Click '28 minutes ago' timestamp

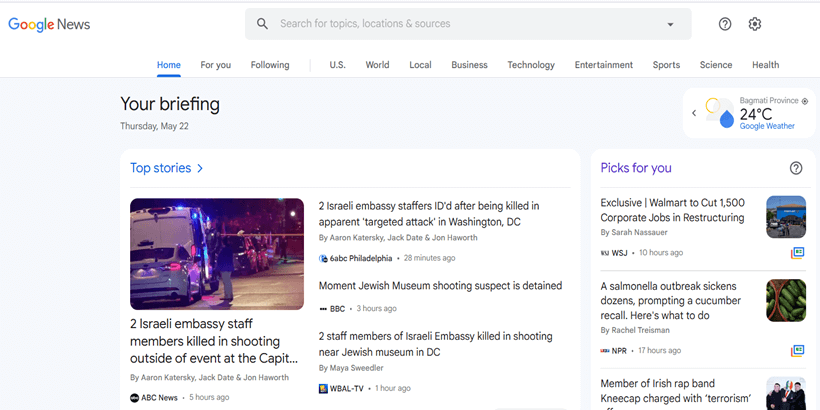429,258
